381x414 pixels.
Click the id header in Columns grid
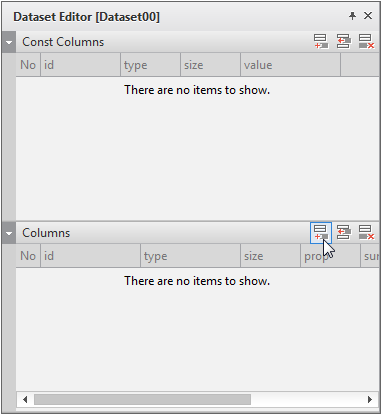tap(90, 256)
